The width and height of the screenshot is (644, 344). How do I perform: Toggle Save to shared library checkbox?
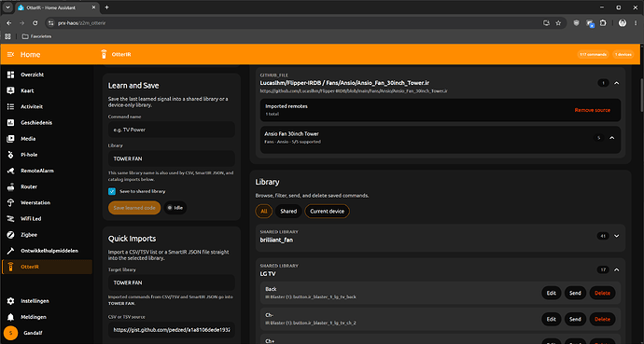112,191
